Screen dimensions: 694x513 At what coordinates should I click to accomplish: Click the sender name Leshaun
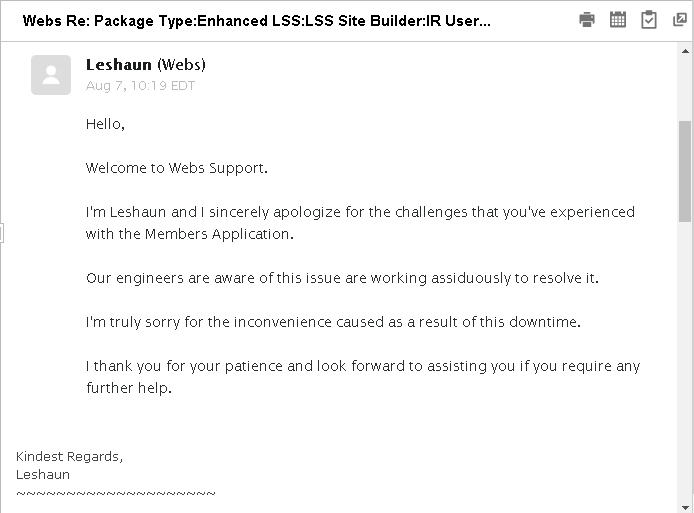point(119,65)
